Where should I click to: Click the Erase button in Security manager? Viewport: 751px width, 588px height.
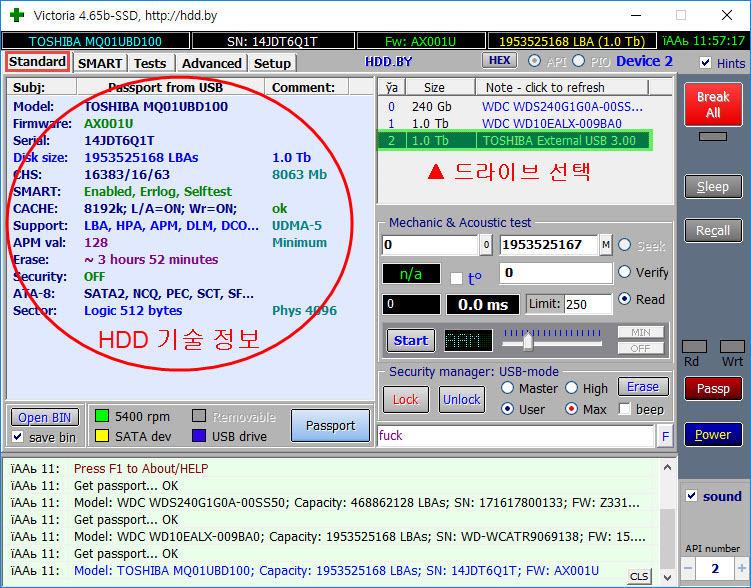[x=643, y=386]
